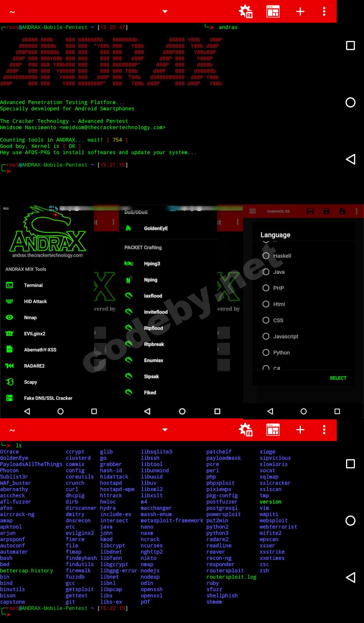
Task: Open the EVILginx2 tool icon
Action: point(10,334)
